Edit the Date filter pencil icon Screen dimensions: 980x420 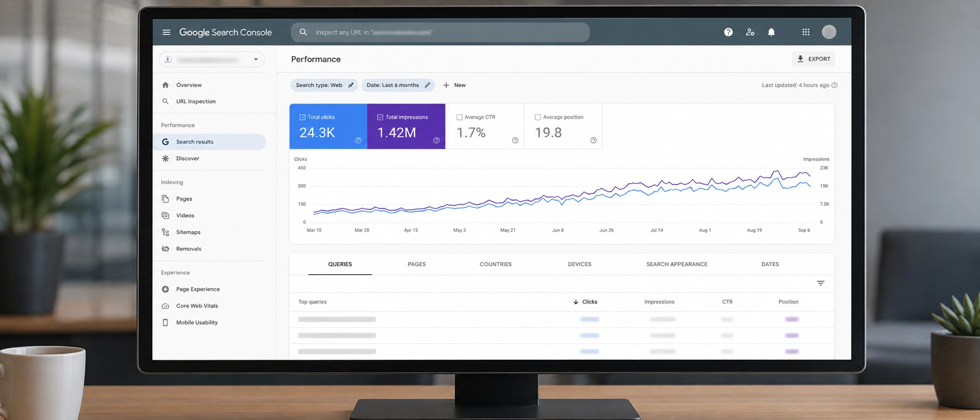[427, 85]
